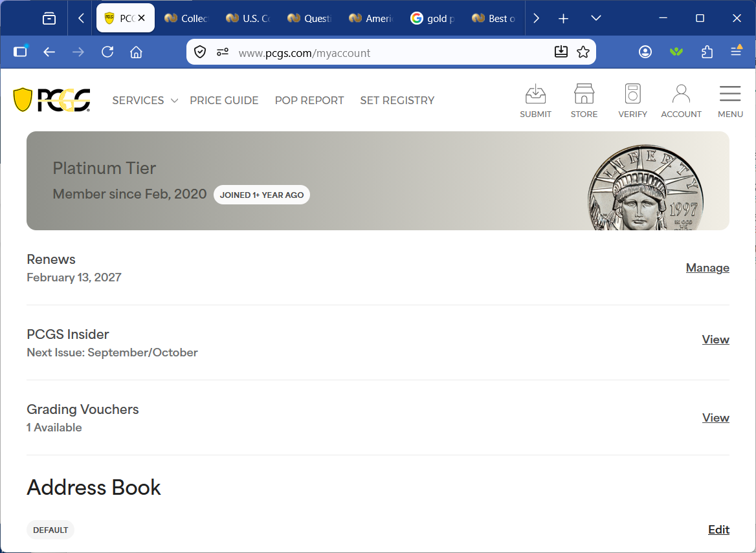The image size is (756, 553).
Task: Open the Submit icon in PCGS header
Action: pyautogui.click(x=535, y=101)
